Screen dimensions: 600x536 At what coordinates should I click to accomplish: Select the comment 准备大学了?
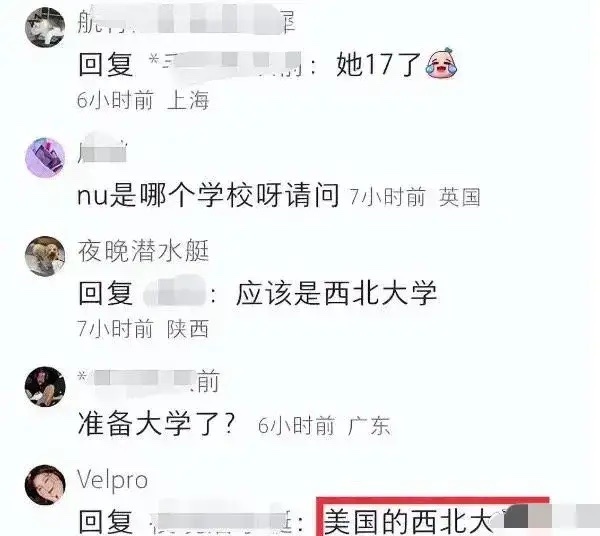pyautogui.click(x=156, y=424)
